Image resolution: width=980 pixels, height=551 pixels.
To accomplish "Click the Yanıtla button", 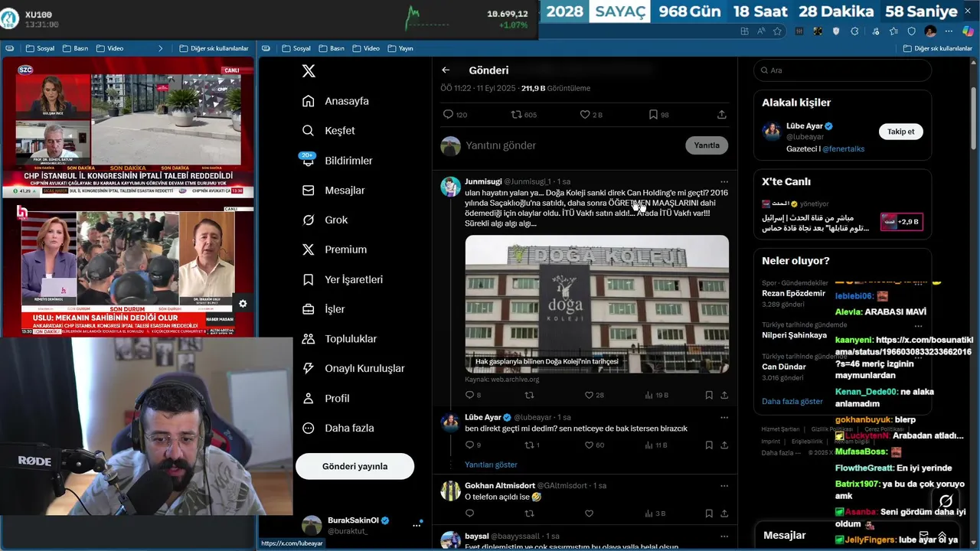I will click(706, 145).
